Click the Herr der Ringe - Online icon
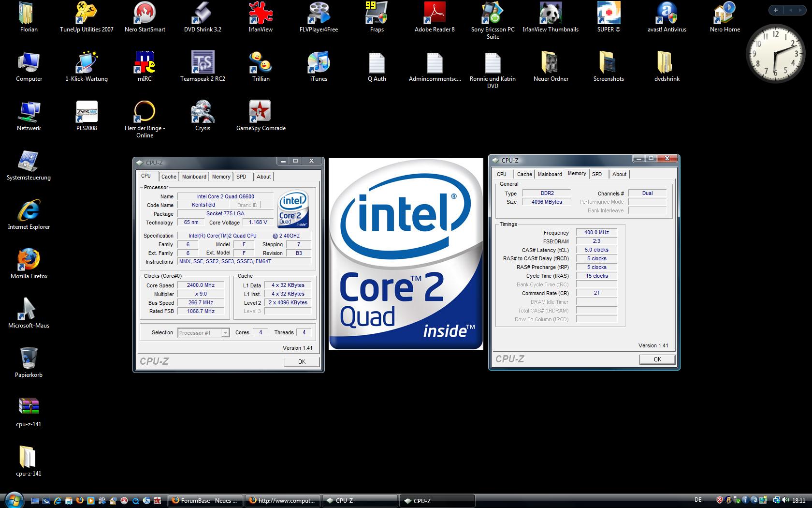Image resolution: width=812 pixels, height=508 pixels. point(145,119)
